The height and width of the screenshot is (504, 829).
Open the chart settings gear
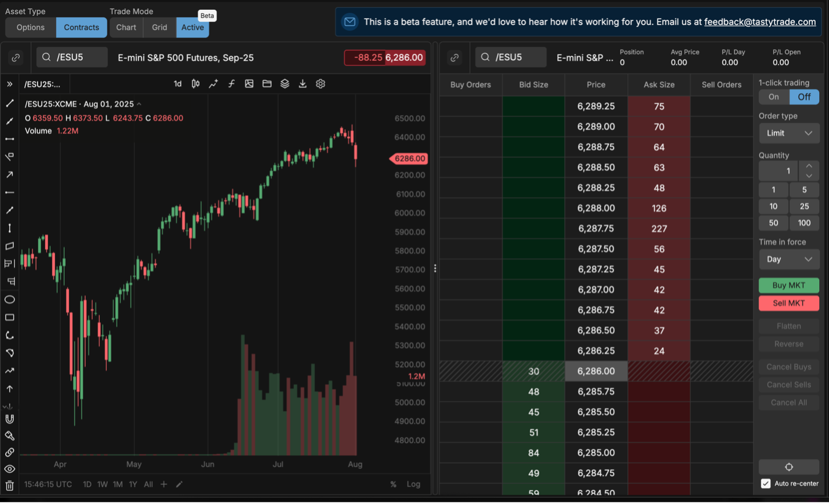(321, 83)
